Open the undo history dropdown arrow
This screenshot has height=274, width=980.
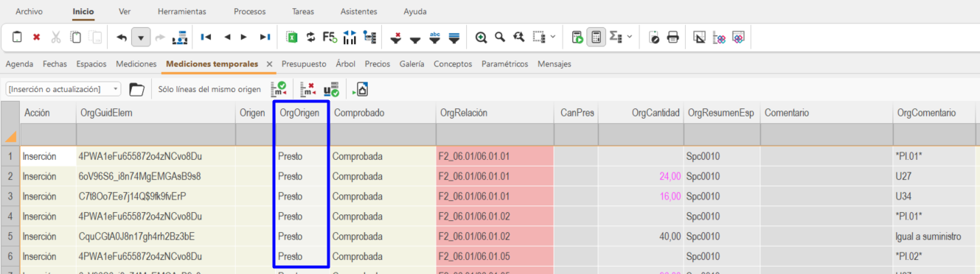pyautogui.click(x=142, y=37)
